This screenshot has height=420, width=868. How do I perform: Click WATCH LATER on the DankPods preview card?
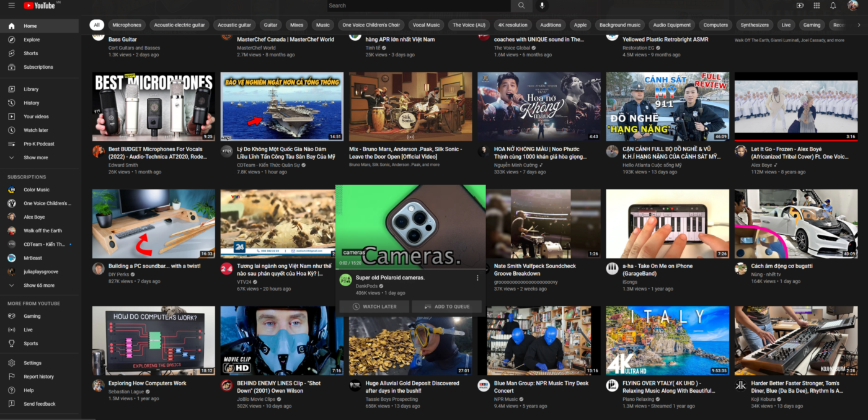(x=374, y=307)
